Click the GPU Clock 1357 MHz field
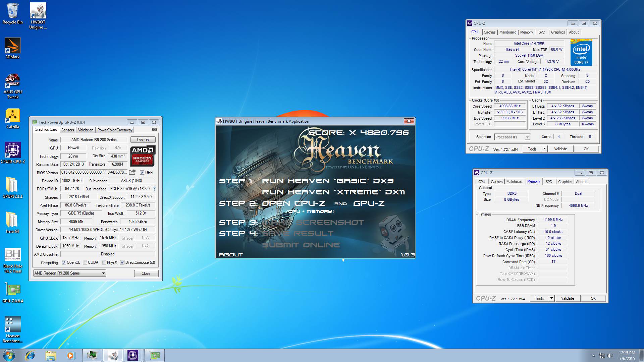The image size is (644, 362). coord(70,238)
